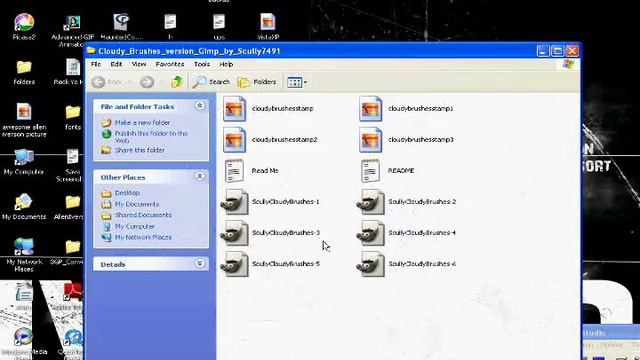Screen dimensions: 640x360
Task: Click Share this folder link
Action: point(140,150)
